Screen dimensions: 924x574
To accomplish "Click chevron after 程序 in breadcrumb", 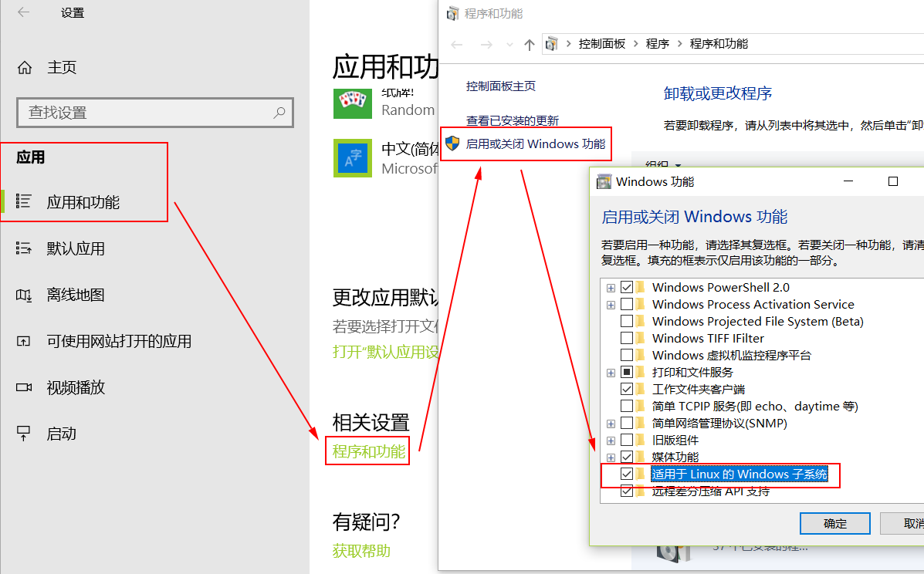I will (679, 43).
